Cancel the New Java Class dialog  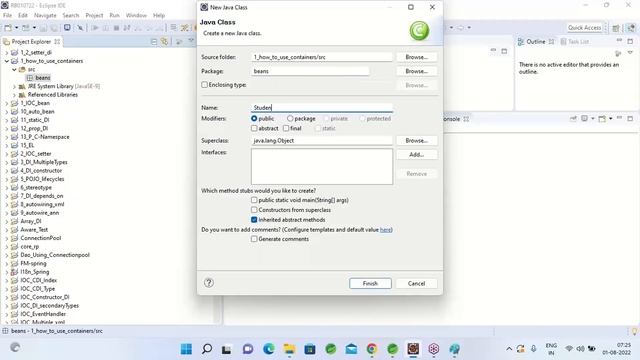(416, 283)
